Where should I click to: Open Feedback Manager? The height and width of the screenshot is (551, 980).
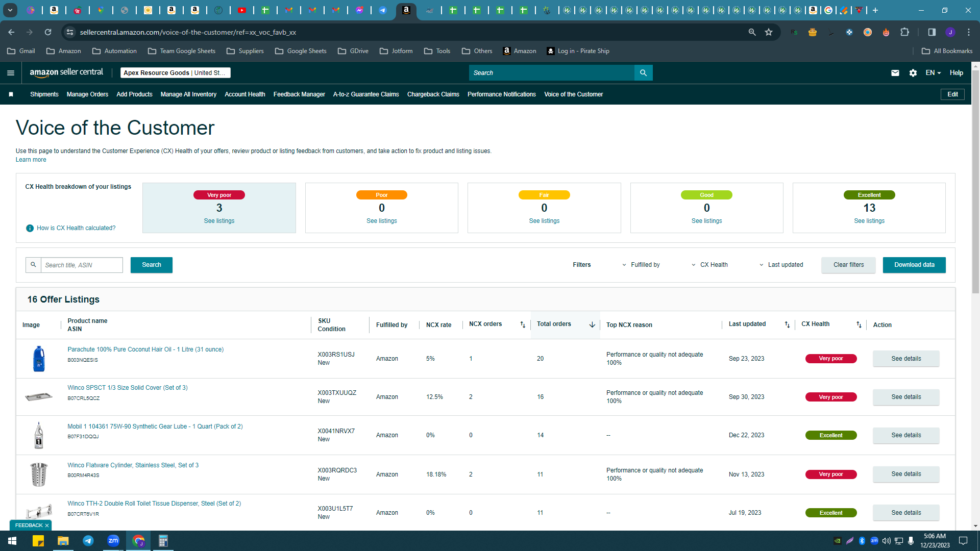click(299, 94)
